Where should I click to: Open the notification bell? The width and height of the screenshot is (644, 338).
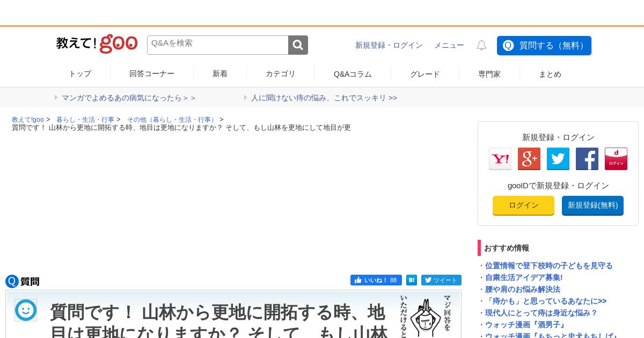pos(481,46)
